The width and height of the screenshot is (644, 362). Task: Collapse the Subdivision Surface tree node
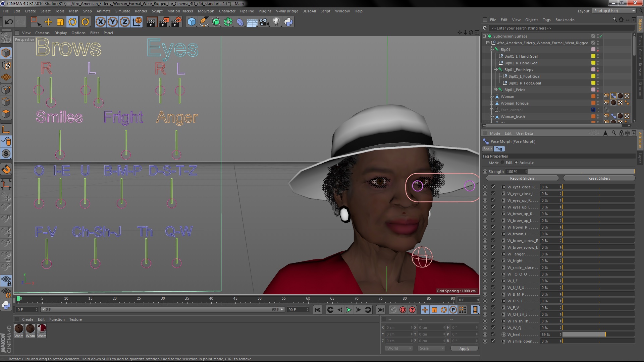click(x=484, y=36)
